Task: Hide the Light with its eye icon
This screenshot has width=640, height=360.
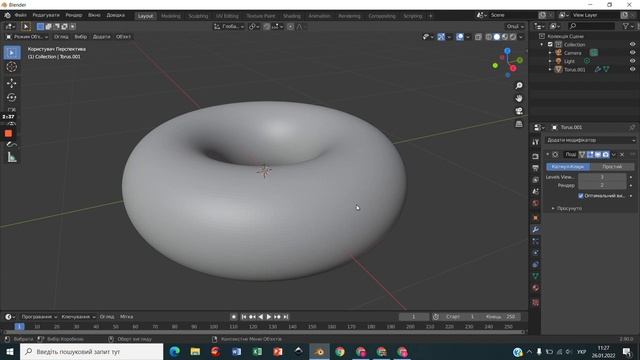Action: click(632, 61)
